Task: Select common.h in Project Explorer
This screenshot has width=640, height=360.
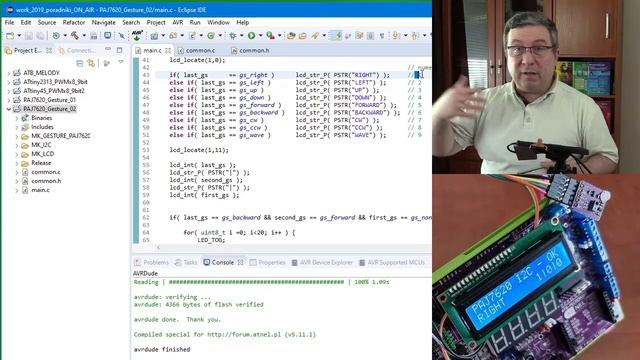Action: 46,181
